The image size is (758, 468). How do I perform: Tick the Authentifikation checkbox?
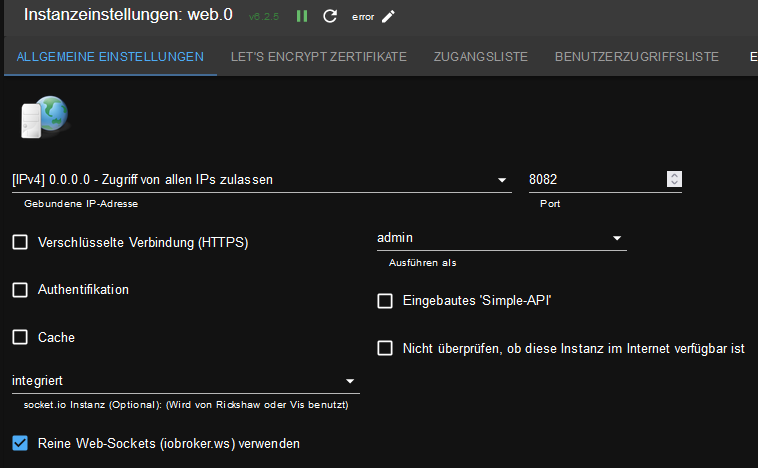coord(20,290)
